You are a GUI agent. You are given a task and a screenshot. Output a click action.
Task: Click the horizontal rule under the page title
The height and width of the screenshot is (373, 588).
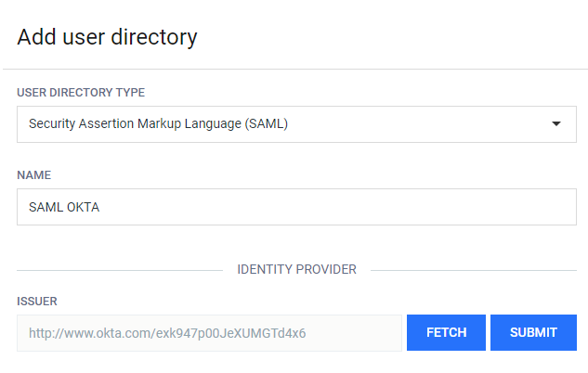point(295,69)
